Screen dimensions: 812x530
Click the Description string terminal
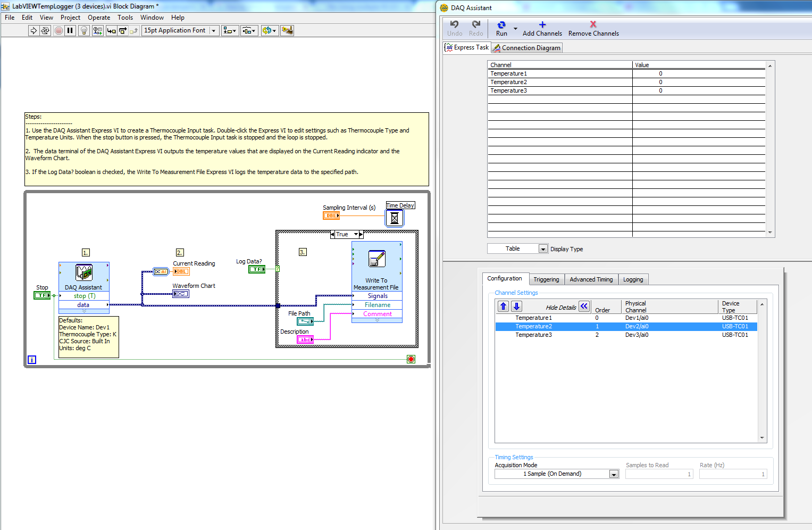pos(305,339)
